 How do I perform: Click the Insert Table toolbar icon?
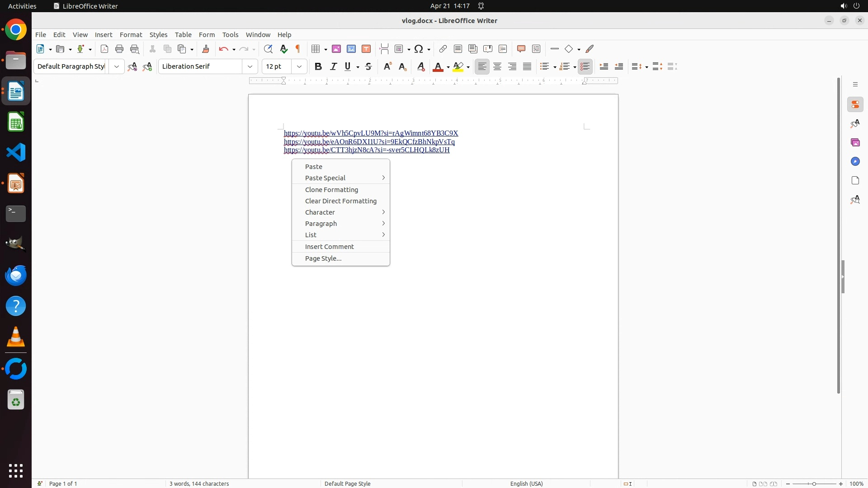coord(316,49)
